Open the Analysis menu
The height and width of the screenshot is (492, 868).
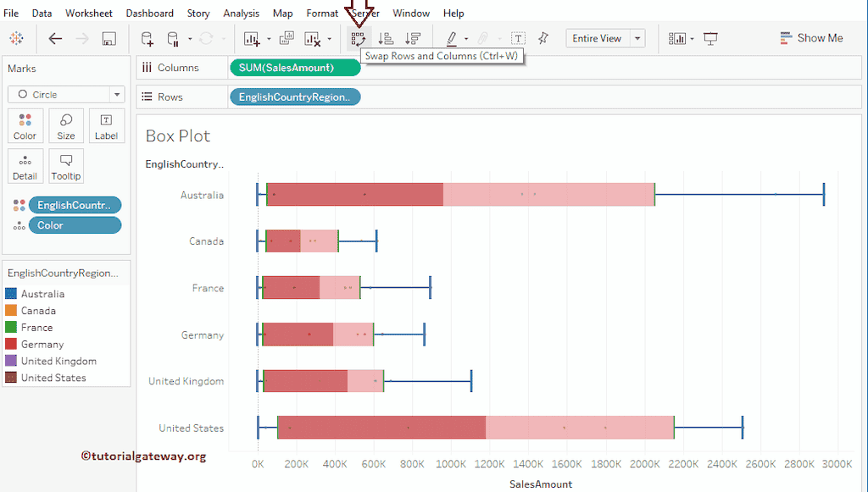click(241, 13)
